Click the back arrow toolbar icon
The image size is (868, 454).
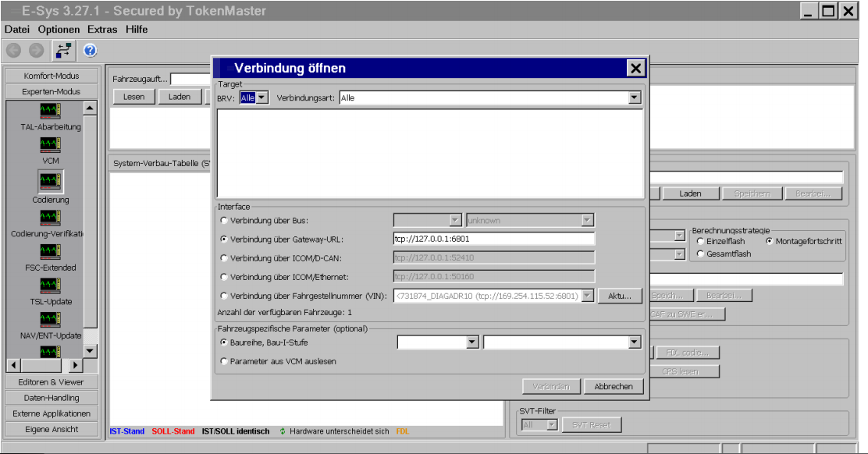click(14, 51)
